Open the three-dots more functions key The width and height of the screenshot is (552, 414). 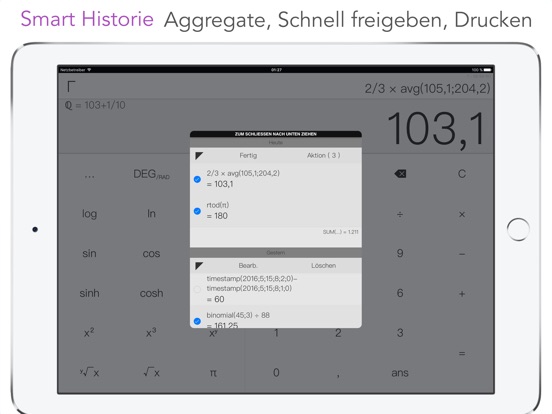[89, 175]
